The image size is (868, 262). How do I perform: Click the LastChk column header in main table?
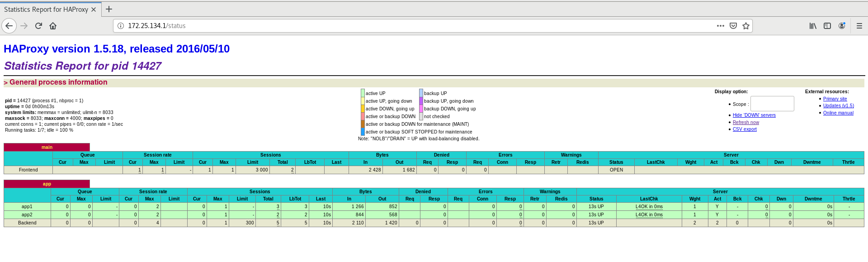pos(656,162)
